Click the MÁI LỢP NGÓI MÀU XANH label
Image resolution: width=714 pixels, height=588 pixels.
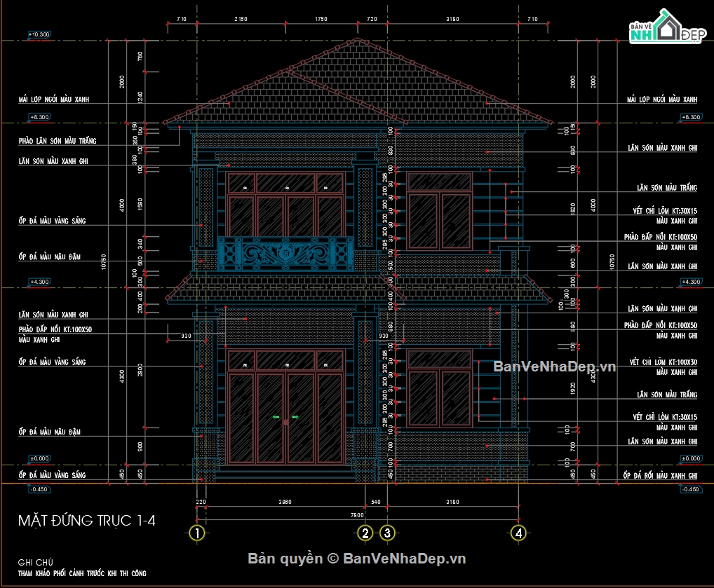point(55,99)
